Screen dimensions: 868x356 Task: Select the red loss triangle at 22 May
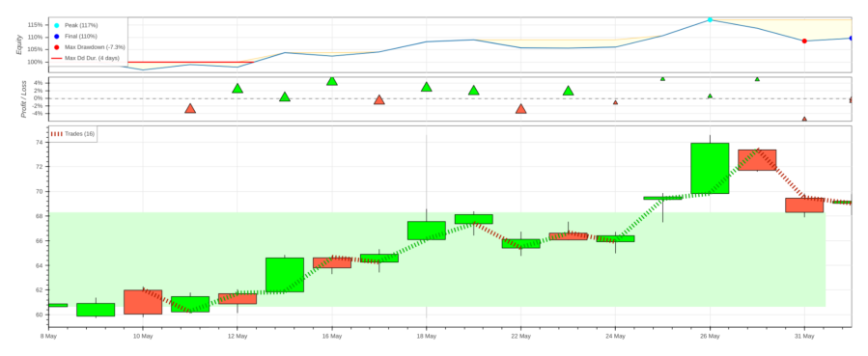pyautogui.click(x=521, y=109)
